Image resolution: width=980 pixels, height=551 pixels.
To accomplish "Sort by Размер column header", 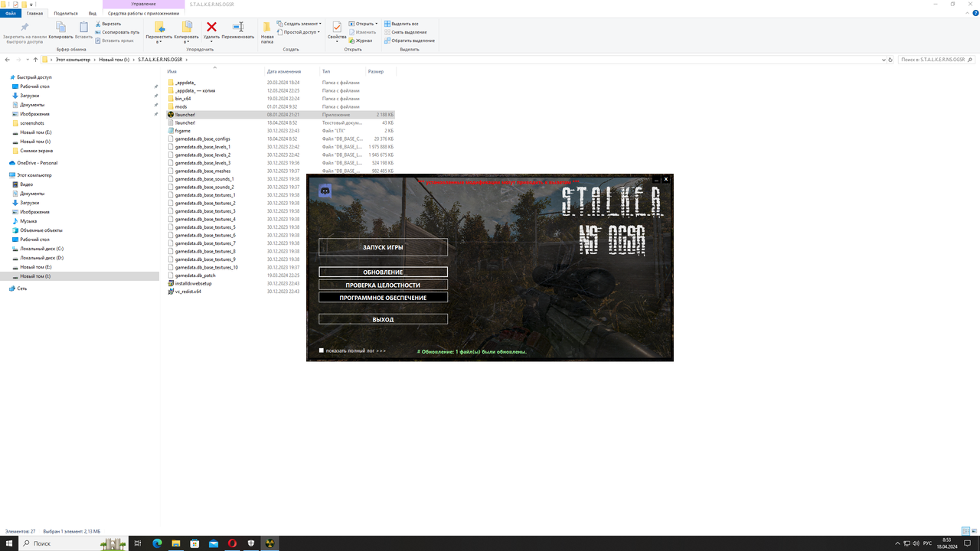I will (375, 71).
